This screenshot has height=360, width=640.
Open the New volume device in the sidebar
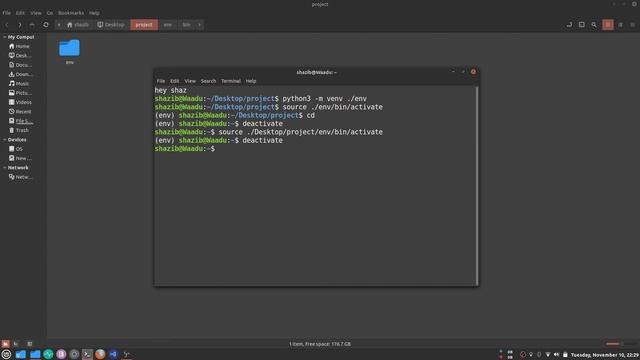click(x=20, y=158)
